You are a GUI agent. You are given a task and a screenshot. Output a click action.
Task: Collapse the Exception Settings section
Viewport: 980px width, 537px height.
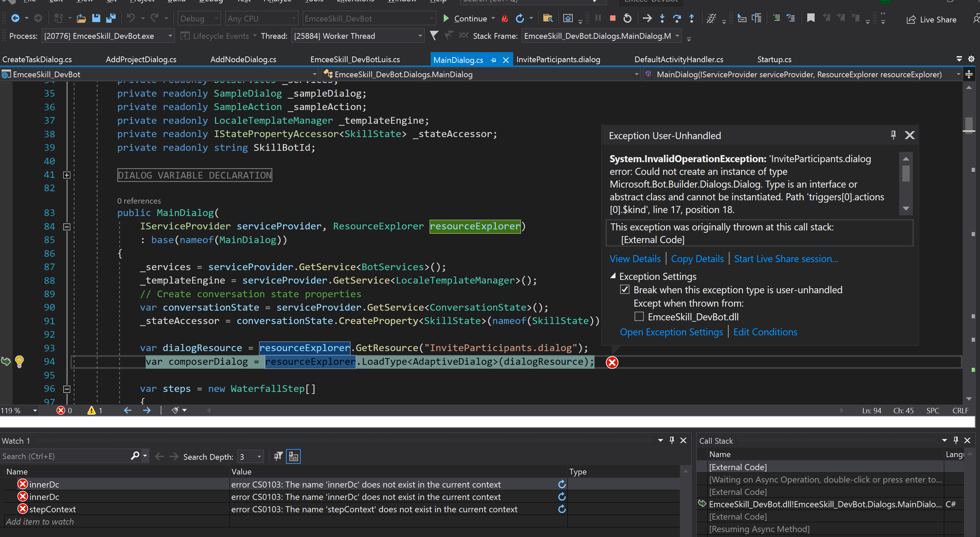613,276
